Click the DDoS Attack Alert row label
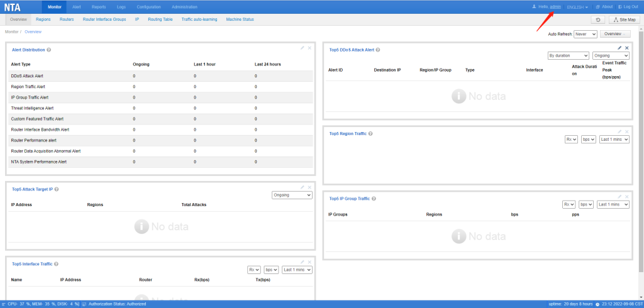This screenshot has height=308, width=644. point(27,76)
